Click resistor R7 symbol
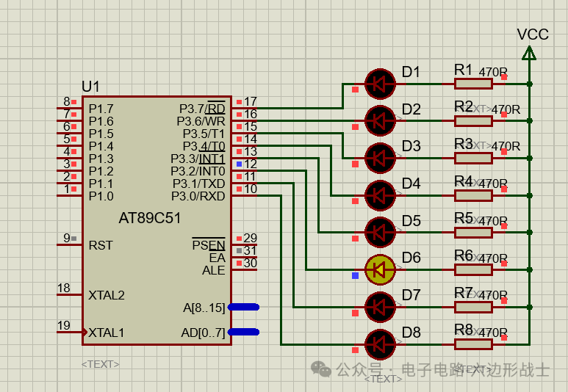 point(473,307)
